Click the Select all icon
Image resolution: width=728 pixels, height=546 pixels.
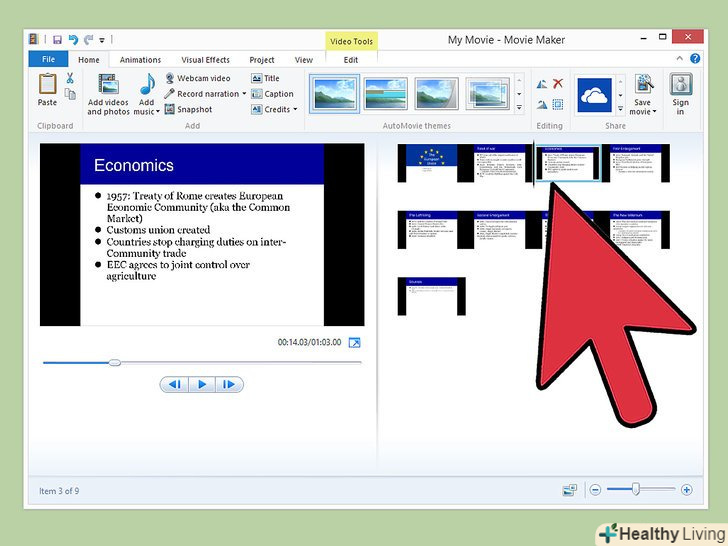pos(558,104)
